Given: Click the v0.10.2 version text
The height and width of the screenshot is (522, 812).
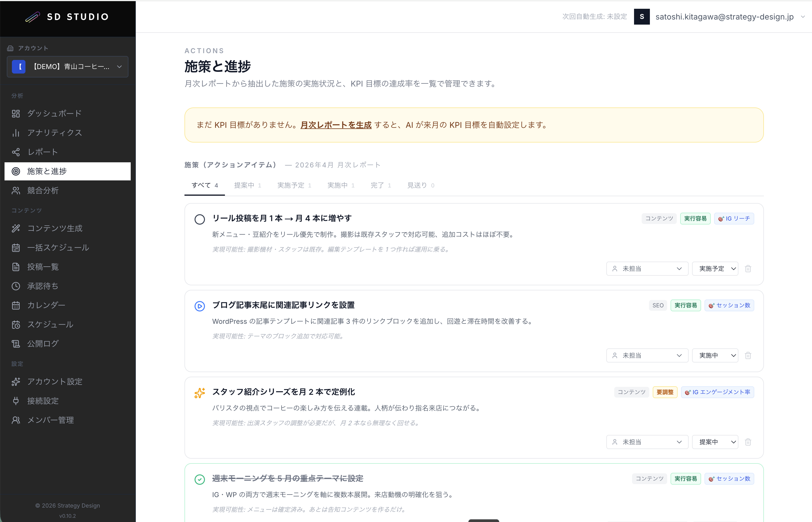Looking at the screenshot, I should pos(67,516).
